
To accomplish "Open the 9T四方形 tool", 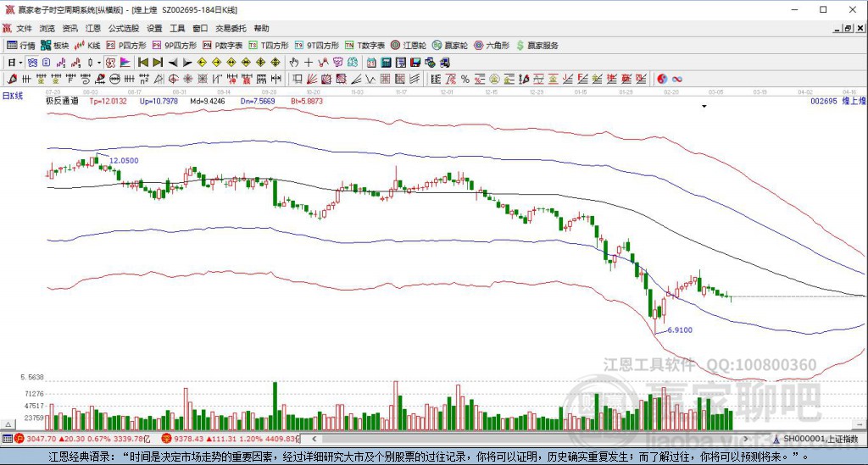I will (317, 46).
